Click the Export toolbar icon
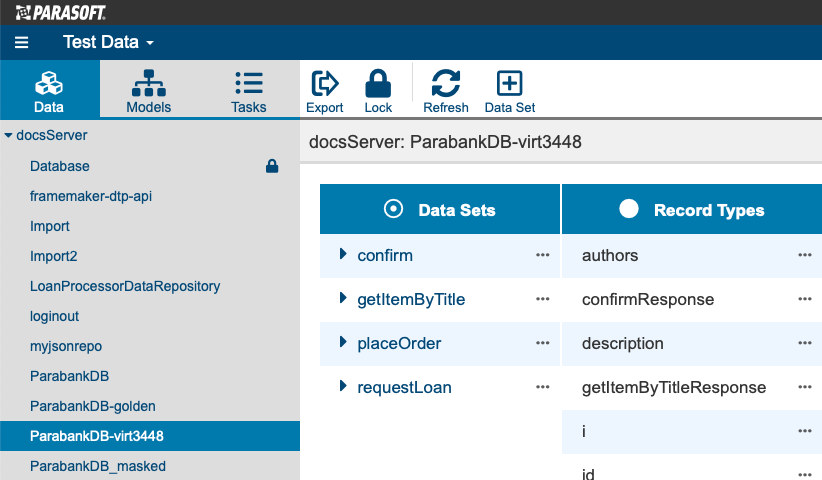Screen dimensions: 822x480 coord(325,92)
